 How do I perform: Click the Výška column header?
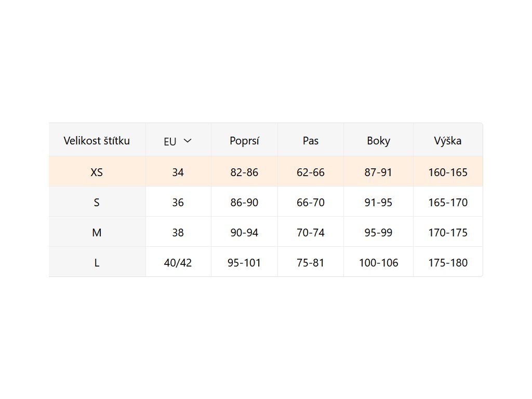(x=448, y=140)
